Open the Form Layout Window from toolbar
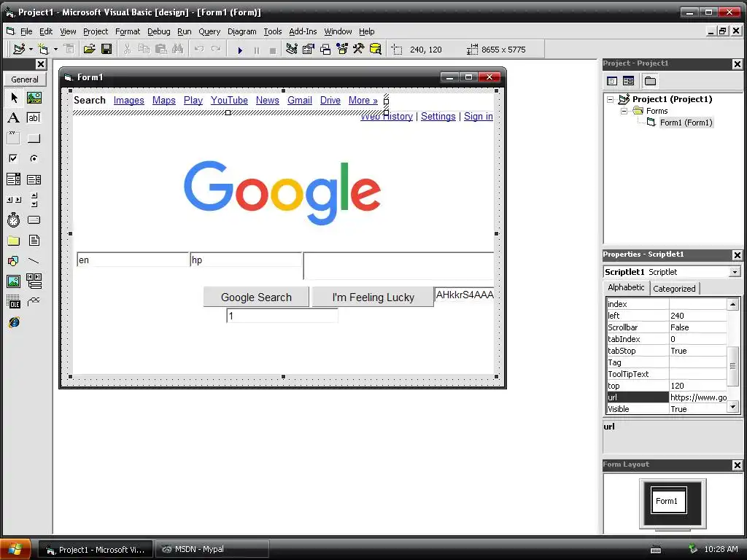This screenshot has height=560, width=747. tap(325, 49)
